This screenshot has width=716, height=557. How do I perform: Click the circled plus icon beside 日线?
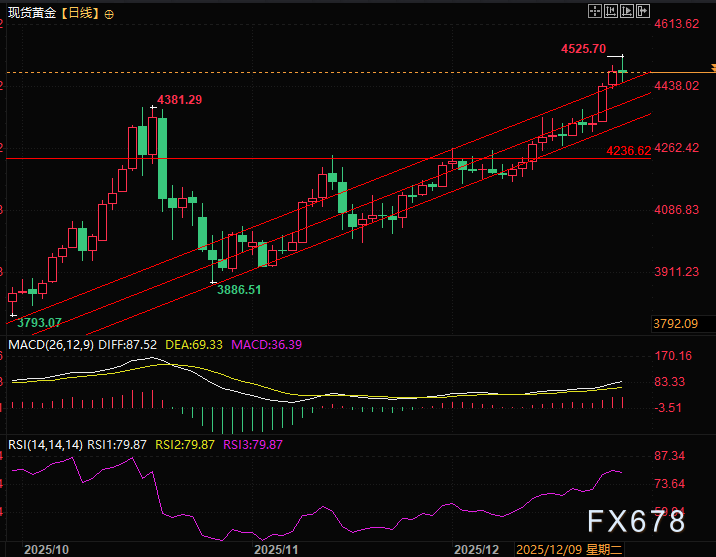point(109,15)
